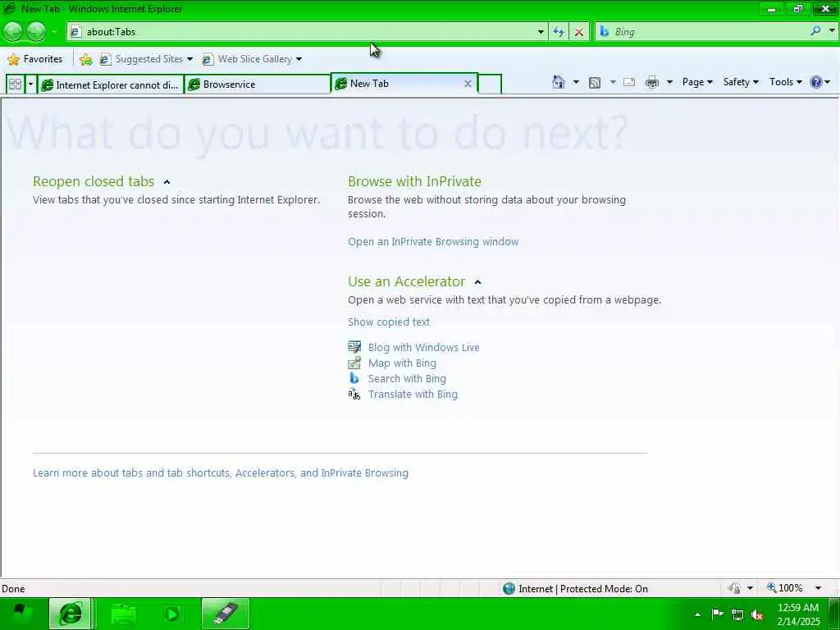The image size is (840, 630).
Task: Open the Safety menu
Action: [x=741, y=82]
